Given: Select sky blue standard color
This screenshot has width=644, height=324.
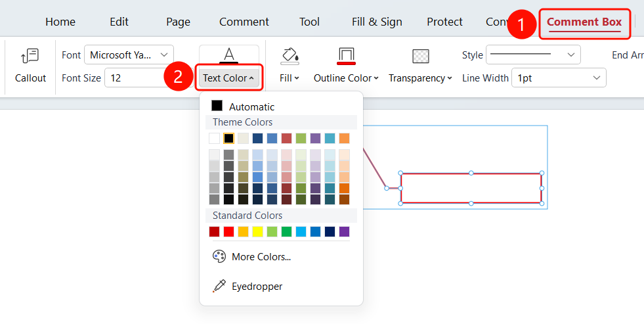Looking at the screenshot, I should click(x=301, y=231).
